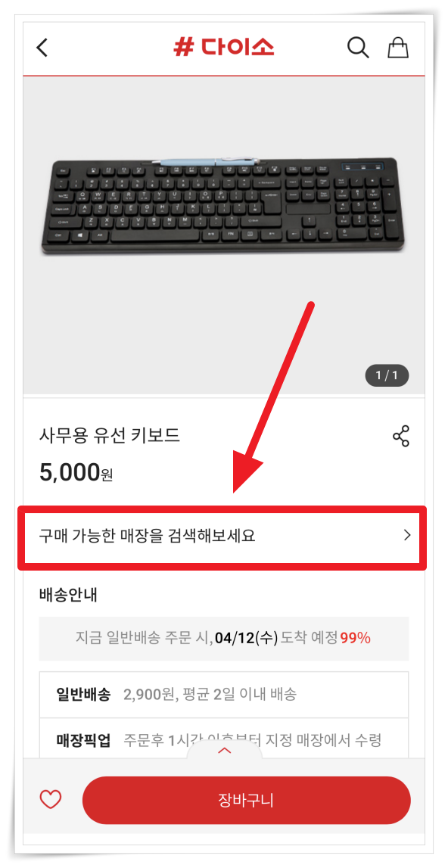Image resolution: width=448 pixels, height=868 pixels.
Task: Go back with the left arrow icon
Action: [x=42, y=48]
